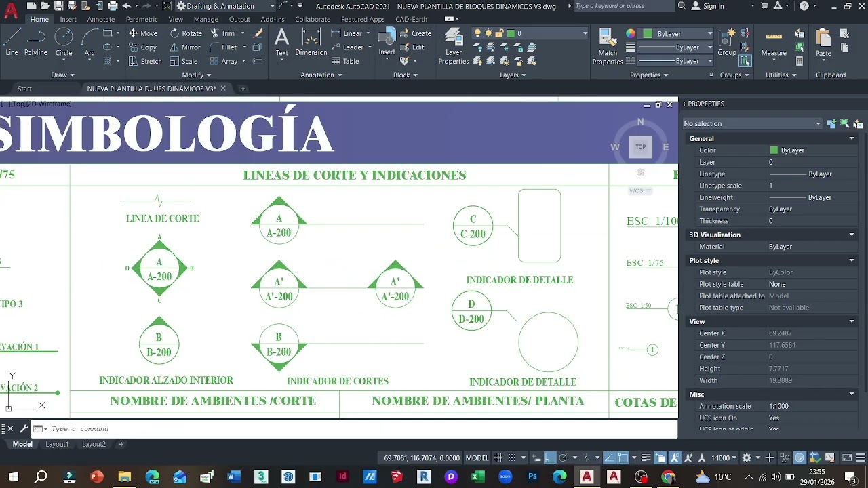Image resolution: width=868 pixels, height=488 pixels.
Task: Toggle drawing grid display in status bar
Action: coord(498,457)
